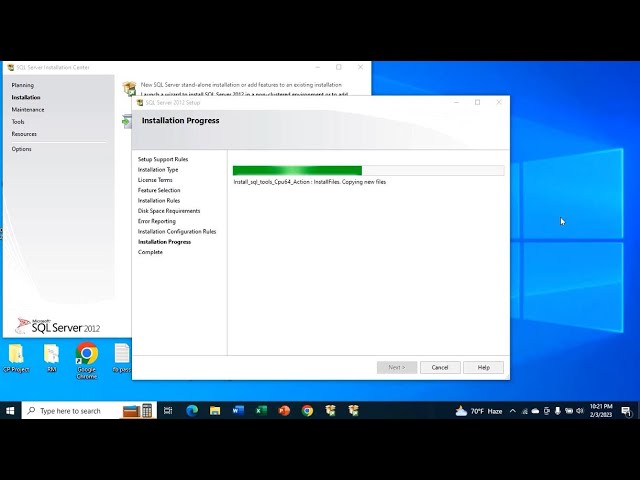The image size is (640, 480).
Task: Click the network tray icon
Action: click(x=524, y=411)
